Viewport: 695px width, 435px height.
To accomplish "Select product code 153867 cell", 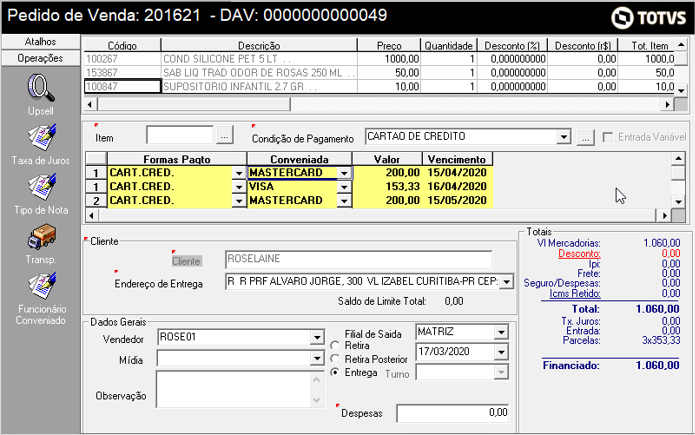I will coord(122,73).
